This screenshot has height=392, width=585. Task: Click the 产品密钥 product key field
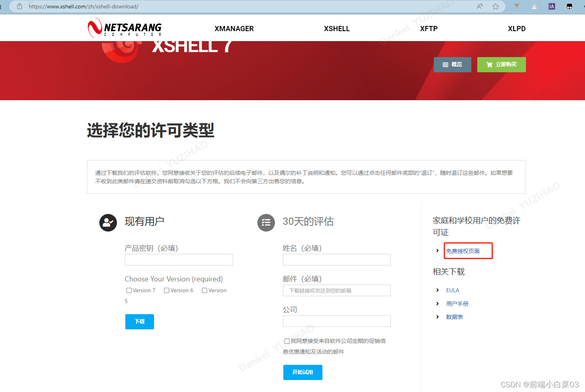[179, 260]
